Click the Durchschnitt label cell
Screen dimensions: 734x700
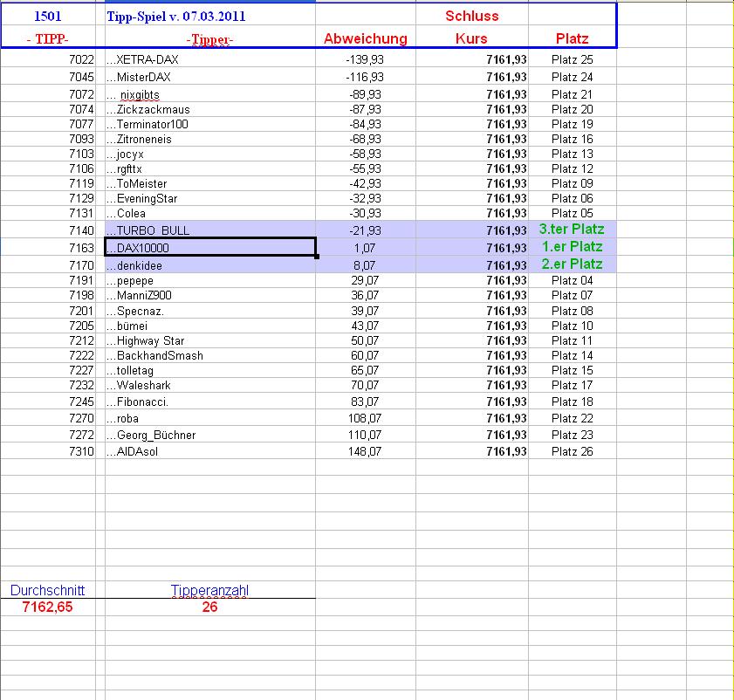point(48,590)
